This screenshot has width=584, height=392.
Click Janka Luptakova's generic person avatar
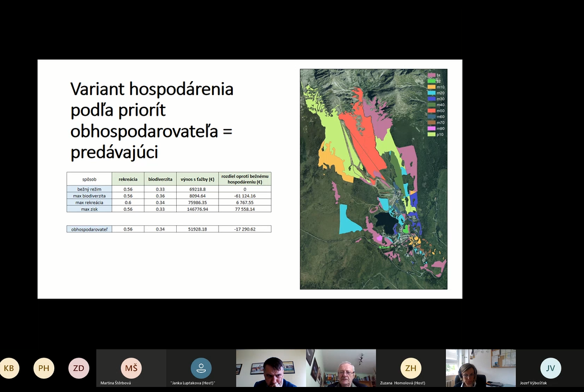click(x=201, y=368)
